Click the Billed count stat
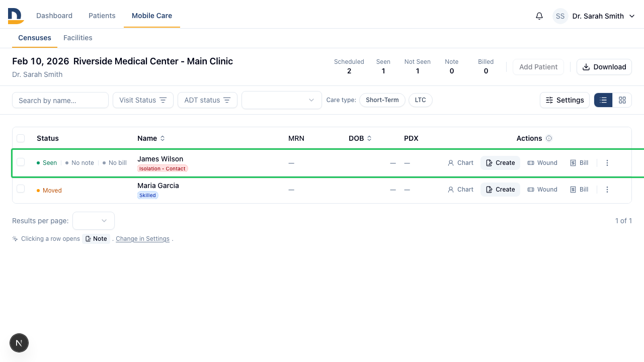 (x=486, y=66)
